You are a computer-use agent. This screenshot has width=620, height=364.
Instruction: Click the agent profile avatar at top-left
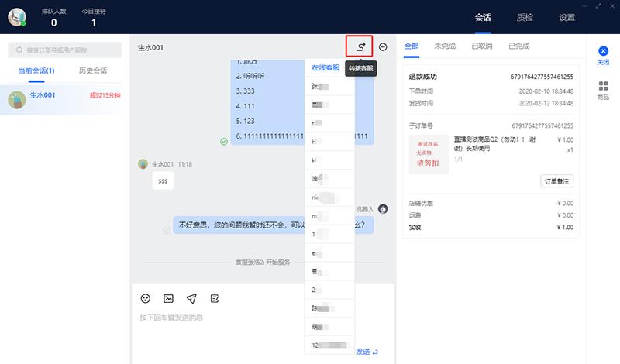(17, 17)
